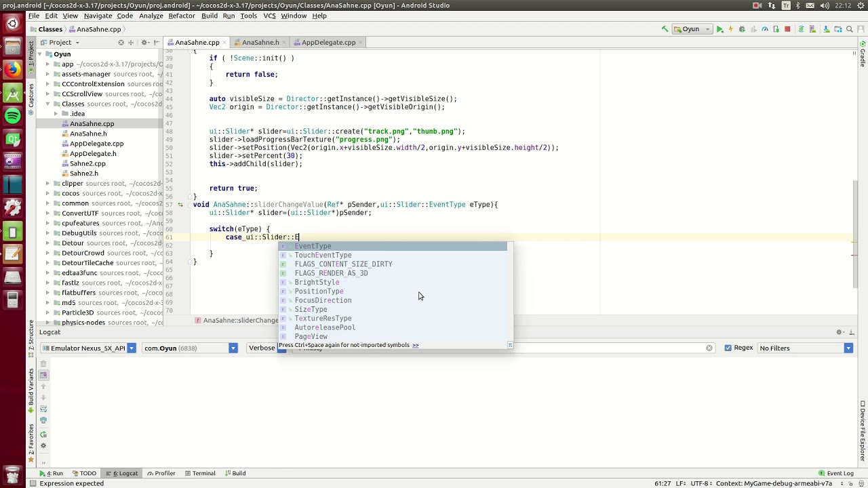Screen dimensions: 868x488
Task: Open Spotify from the Ubuntu dock
Action: pos(12,116)
